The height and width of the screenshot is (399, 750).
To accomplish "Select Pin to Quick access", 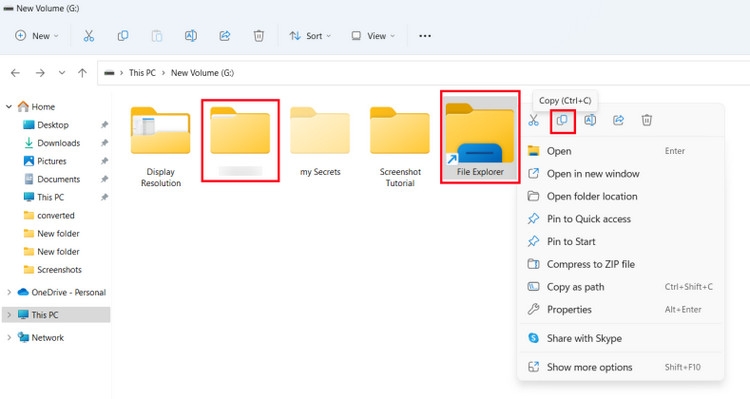I will tap(620, 219).
